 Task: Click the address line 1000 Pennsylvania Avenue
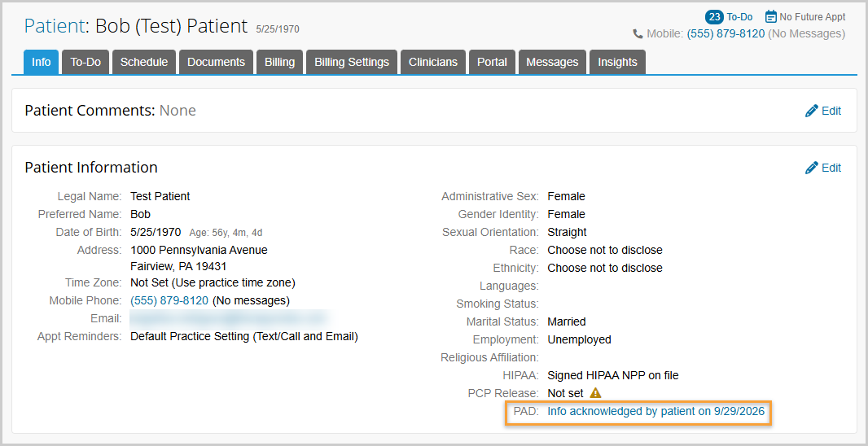[199, 250]
